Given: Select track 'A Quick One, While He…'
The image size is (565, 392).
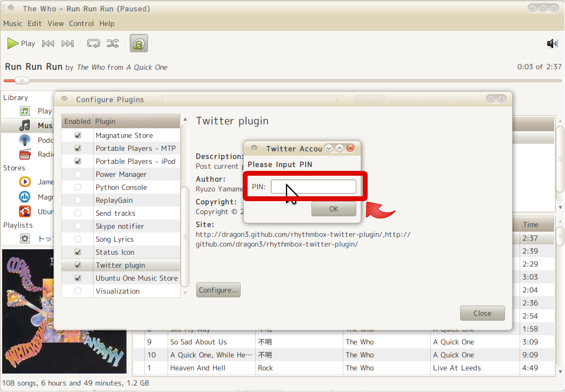Looking at the screenshot, I should [x=211, y=355].
